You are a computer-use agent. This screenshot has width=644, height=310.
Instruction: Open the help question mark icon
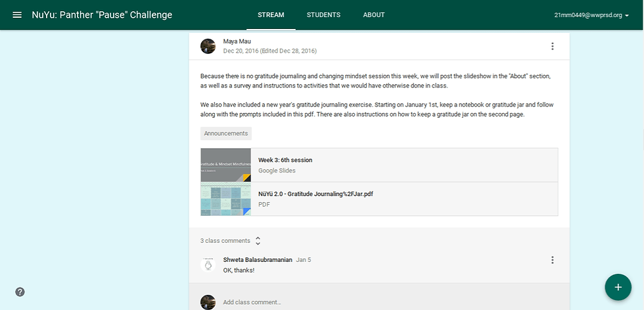(20, 292)
